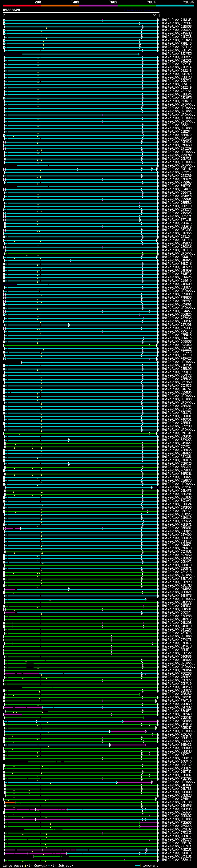Open the UniRef100_P93340 hit

pos(177,345)
